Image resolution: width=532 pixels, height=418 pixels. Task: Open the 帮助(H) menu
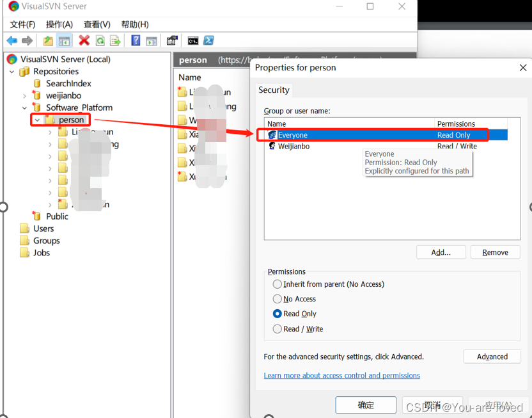[135, 24]
